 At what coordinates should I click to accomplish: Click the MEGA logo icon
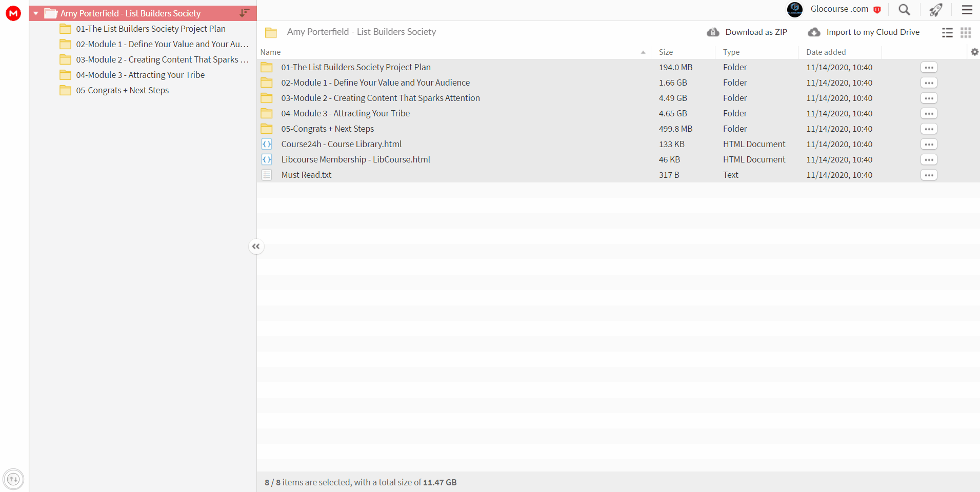tap(13, 13)
